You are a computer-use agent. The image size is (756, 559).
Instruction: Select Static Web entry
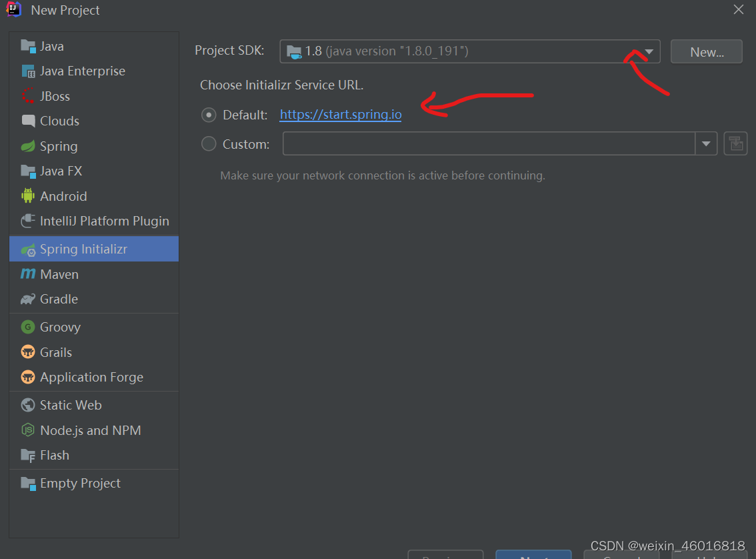tap(94, 405)
